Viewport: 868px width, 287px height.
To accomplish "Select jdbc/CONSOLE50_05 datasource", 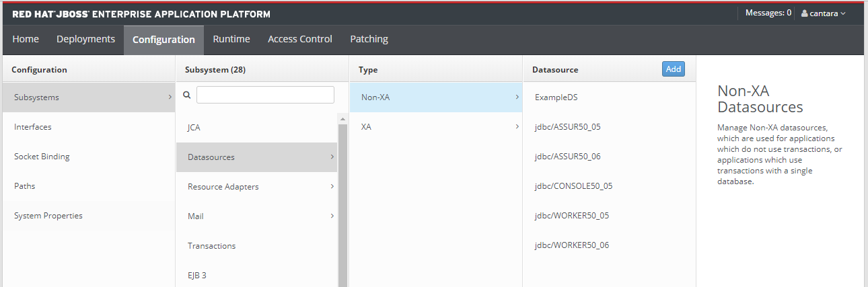I will click(573, 186).
